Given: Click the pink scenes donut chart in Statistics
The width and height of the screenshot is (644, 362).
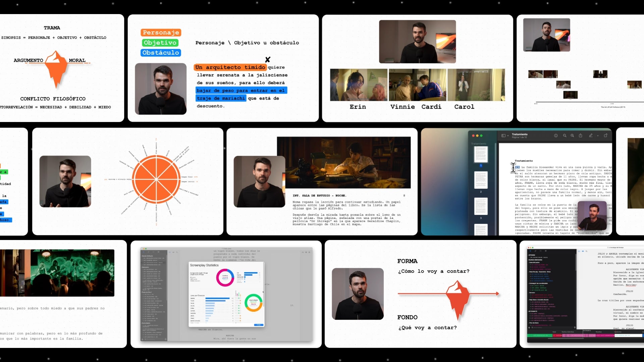Looking at the screenshot, I should (225, 278).
